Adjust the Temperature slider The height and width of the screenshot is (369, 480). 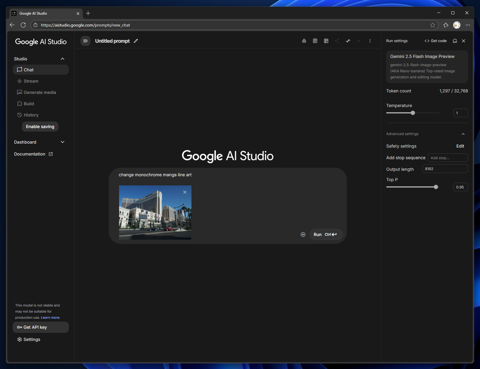tap(413, 113)
